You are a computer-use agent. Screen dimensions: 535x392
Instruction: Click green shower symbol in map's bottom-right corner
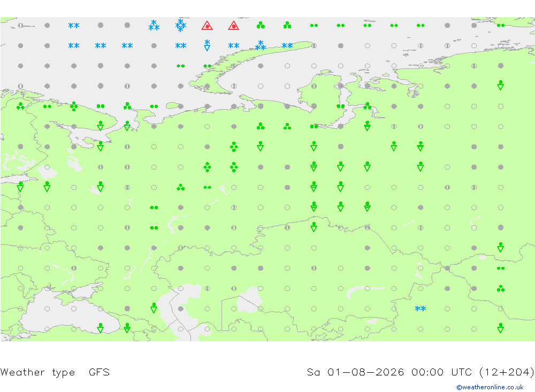501,328
